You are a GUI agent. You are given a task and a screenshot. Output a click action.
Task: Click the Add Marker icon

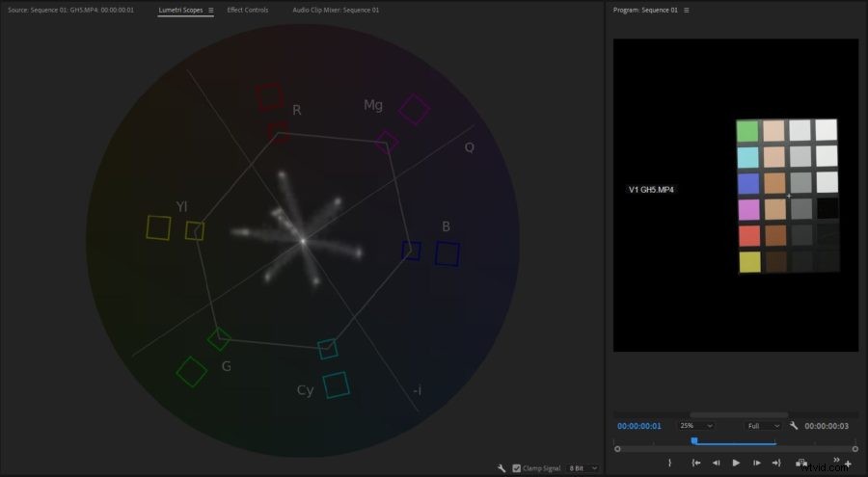point(669,463)
